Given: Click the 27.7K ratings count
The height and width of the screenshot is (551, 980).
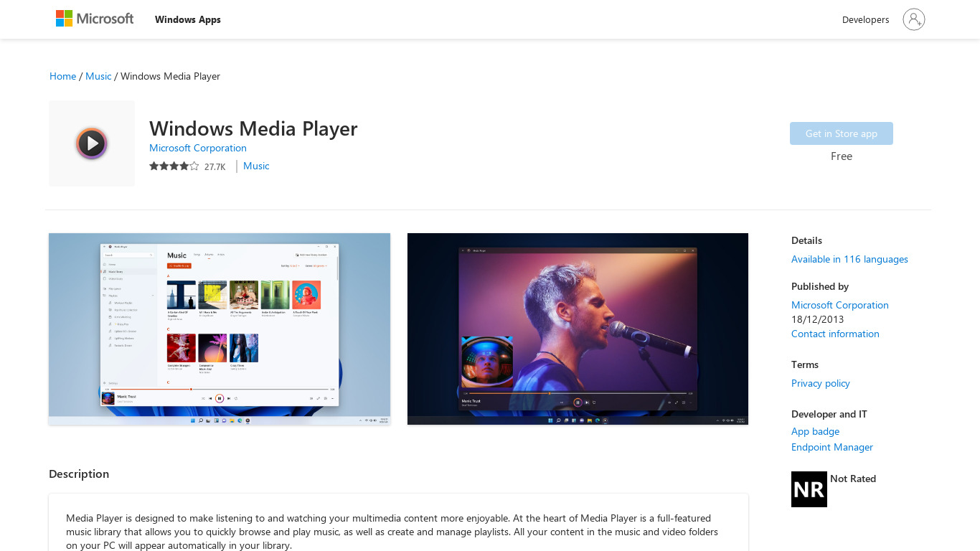Looking at the screenshot, I should tap(215, 166).
